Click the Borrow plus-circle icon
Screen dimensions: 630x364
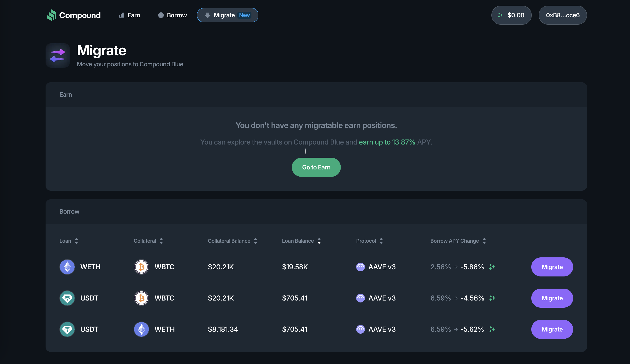click(161, 15)
